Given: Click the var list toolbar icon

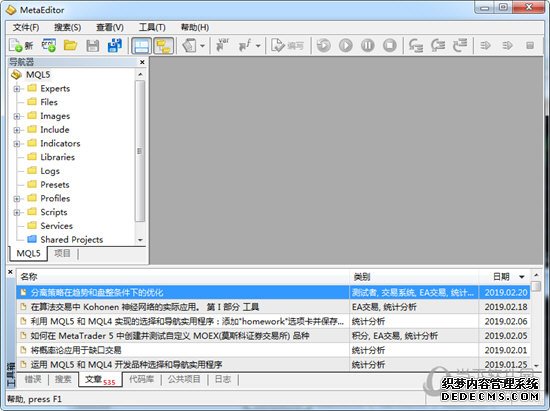Looking at the screenshot, I should (x=222, y=45).
